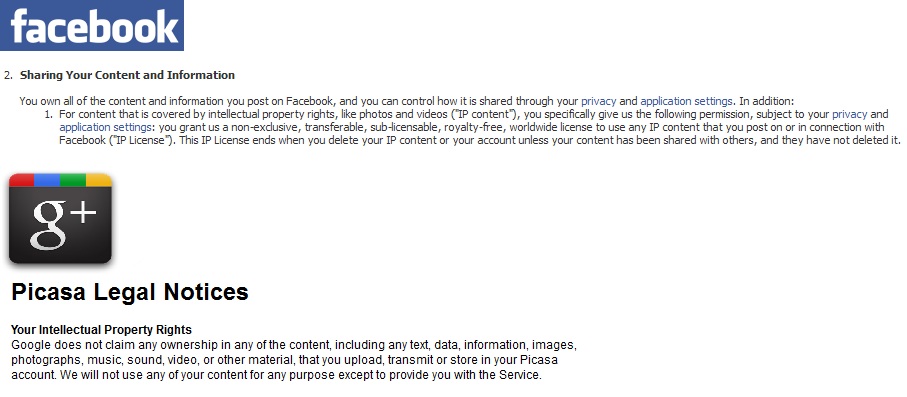907x397 pixels.
Task: Click the Picasa Legal Notices heading
Action: click(x=130, y=292)
